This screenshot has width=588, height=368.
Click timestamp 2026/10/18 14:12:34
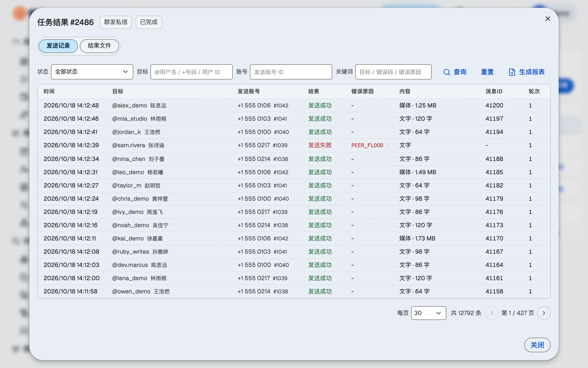pos(71,159)
